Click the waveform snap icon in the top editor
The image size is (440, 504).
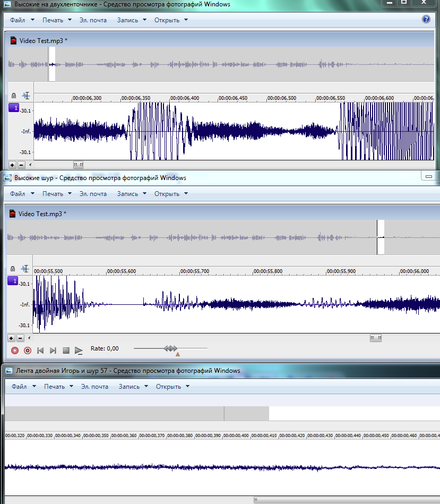coord(26,96)
